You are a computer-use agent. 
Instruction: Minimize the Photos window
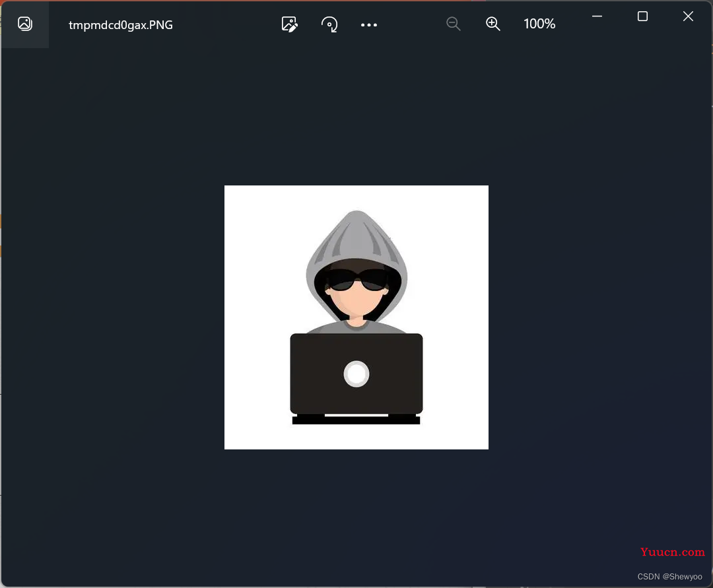[597, 16]
